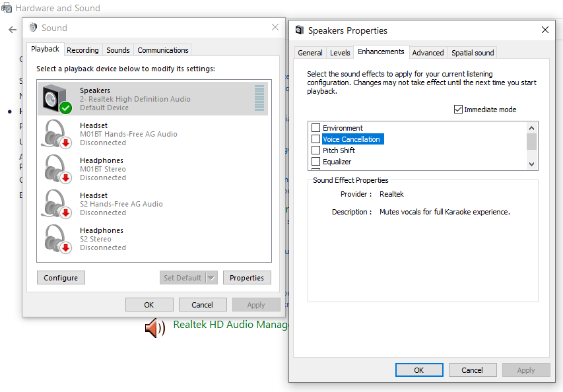
Task: Switch to the Recording tab
Action: [83, 50]
